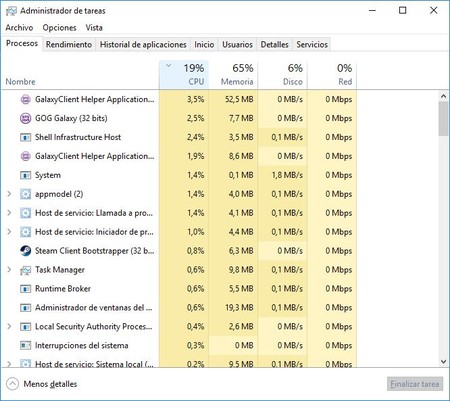This screenshot has height=401, width=450.
Task: Click the System process icon
Action: (x=25, y=175)
